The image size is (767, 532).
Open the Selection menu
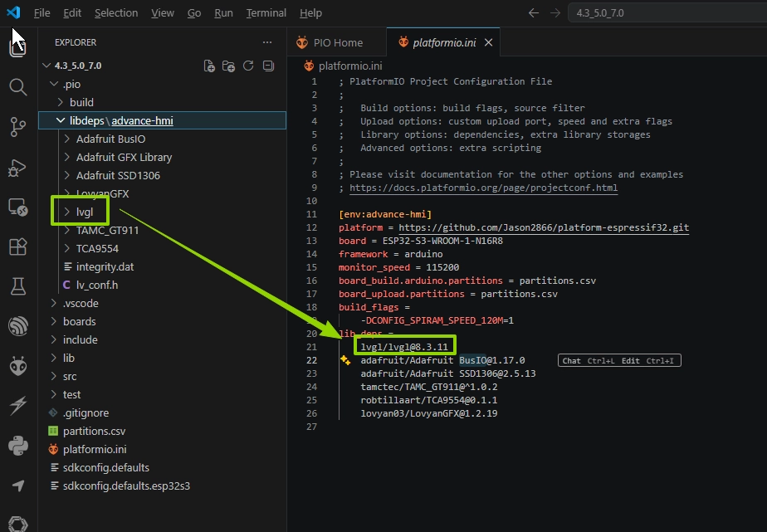click(x=116, y=12)
